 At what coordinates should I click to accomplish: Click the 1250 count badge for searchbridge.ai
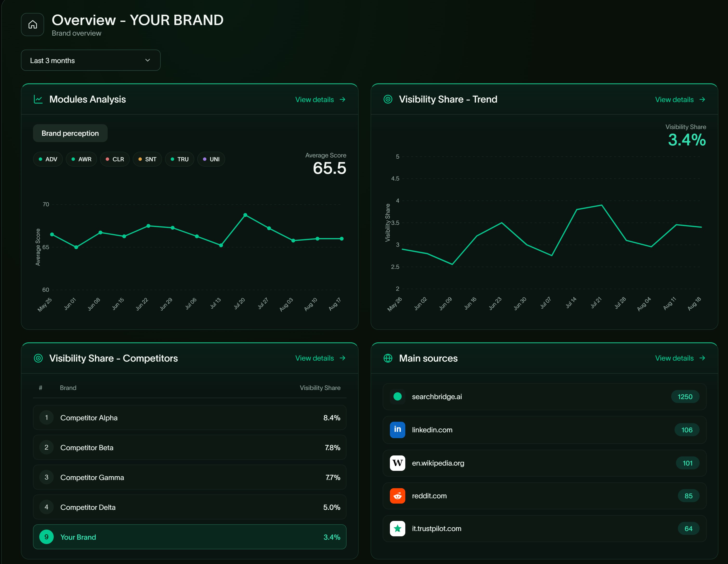pyautogui.click(x=685, y=396)
